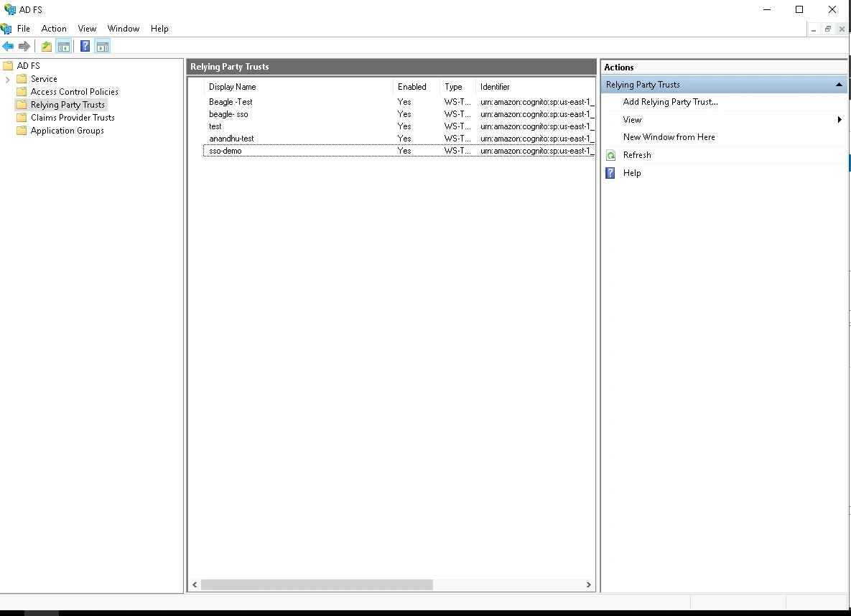Click the Back arrow toolbar icon

8,46
